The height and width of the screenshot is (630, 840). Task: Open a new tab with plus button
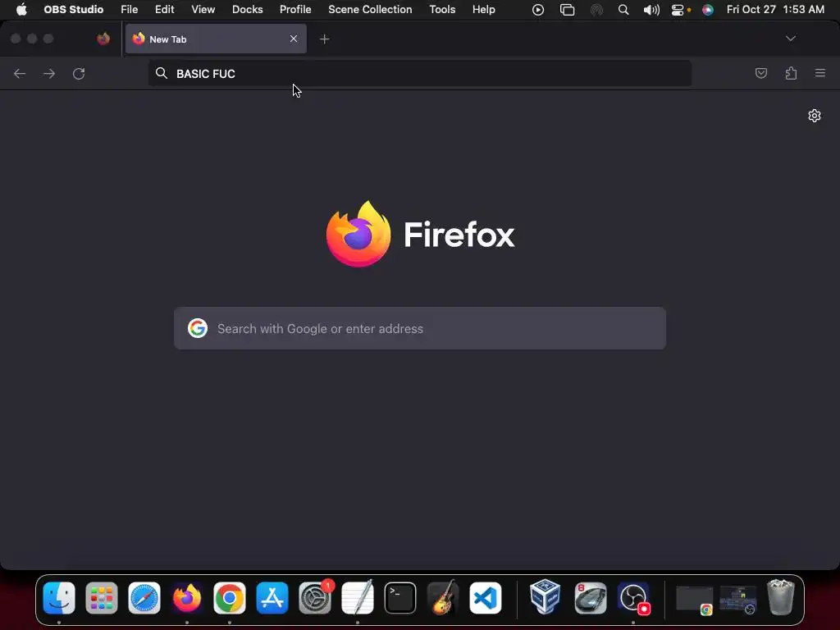coord(325,39)
